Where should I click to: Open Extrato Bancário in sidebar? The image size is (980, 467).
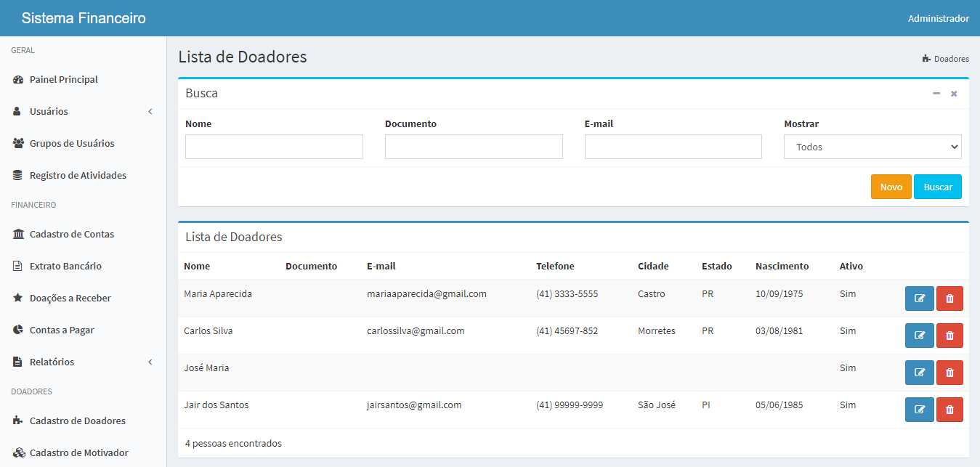pyautogui.click(x=65, y=267)
